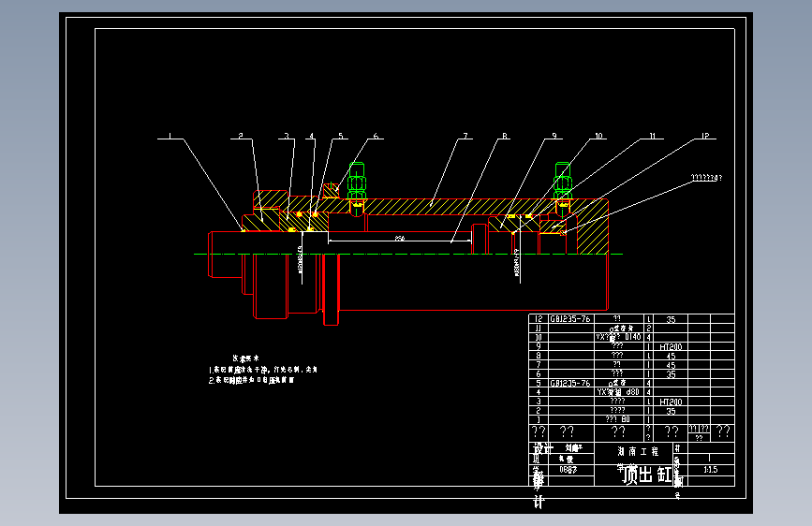Click technical requirement note line 2
Screen dimensions: 812x526
pyautogui.click(x=252, y=380)
